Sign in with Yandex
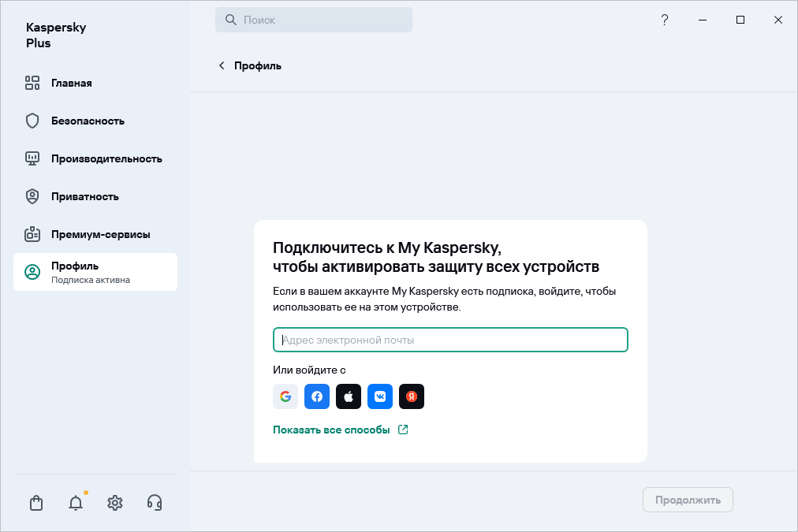The image size is (798, 532). [x=411, y=396]
